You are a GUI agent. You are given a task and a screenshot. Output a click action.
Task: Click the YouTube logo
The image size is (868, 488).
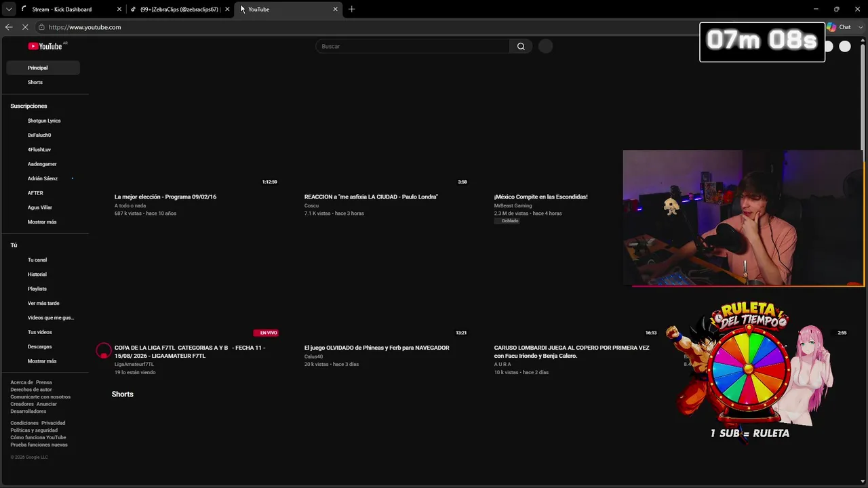[x=45, y=46]
